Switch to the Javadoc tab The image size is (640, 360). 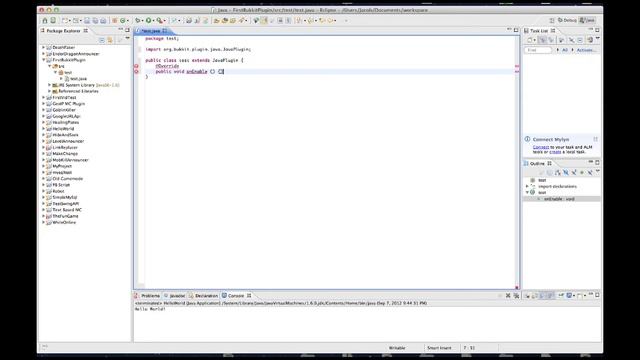point(174,296)
